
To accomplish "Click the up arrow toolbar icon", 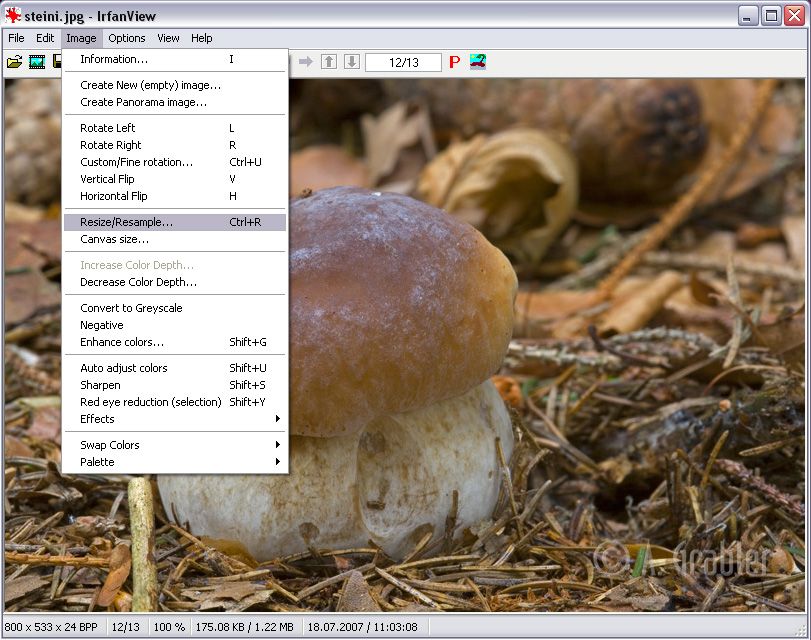I will coord(329,62).
